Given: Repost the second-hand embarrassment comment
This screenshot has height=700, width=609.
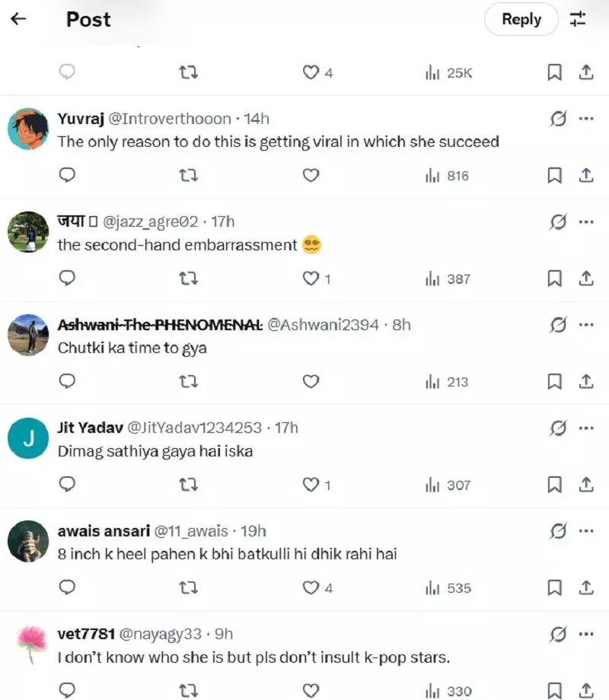Looking at the screenshot, I should pos(188,279).
